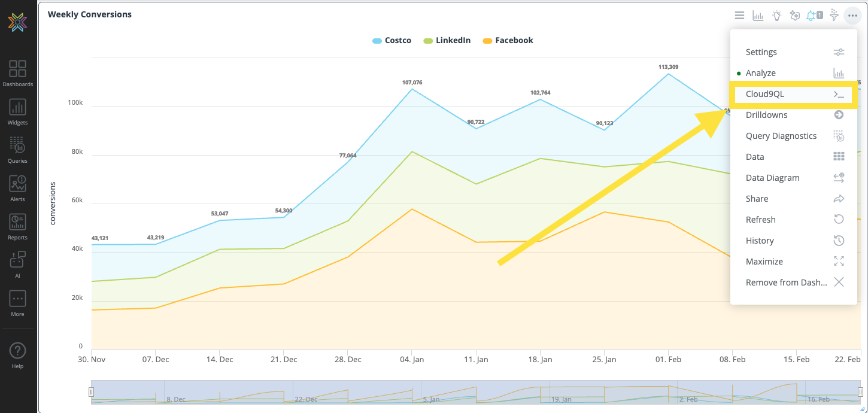Open Alerts from the left sidebar
The height and width of the screenshot is (413, 868).
[x=17, y=188]
